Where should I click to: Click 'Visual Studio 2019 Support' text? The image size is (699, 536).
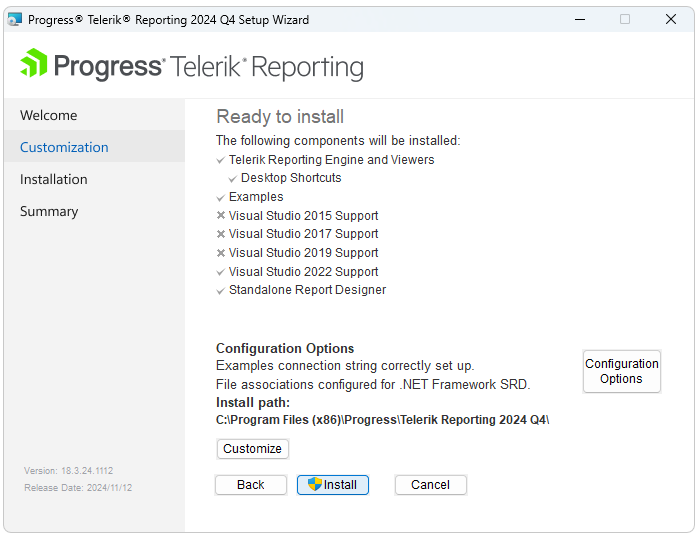303,252
